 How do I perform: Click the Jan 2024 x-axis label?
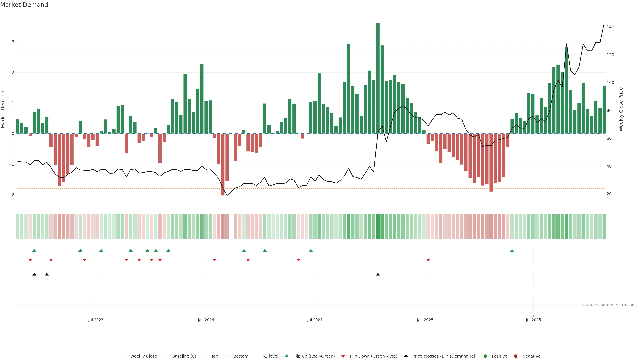[206, 320]
